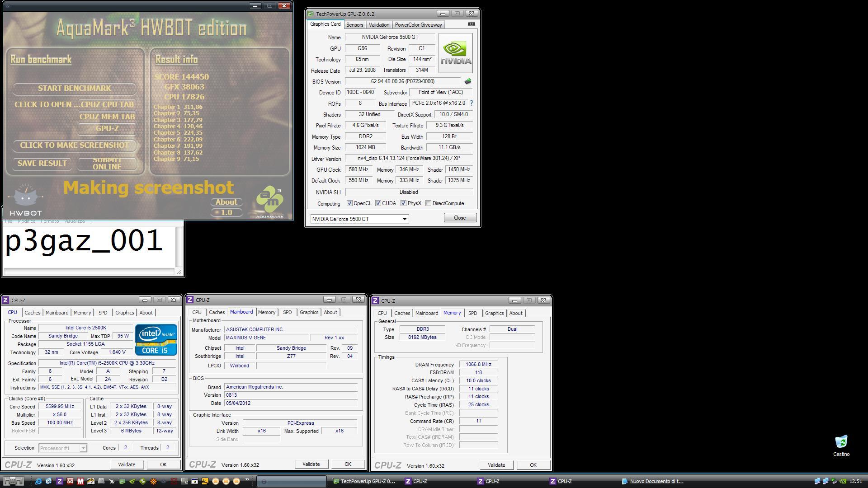
Task: Click the GPU-Z BIOS Version field
Action: pos(402,81)
